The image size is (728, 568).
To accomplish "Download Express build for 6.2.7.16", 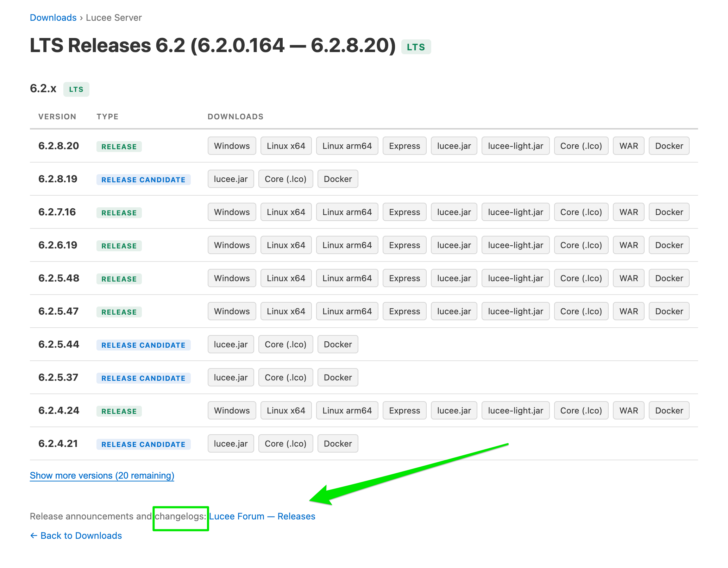I will [404, 212].
